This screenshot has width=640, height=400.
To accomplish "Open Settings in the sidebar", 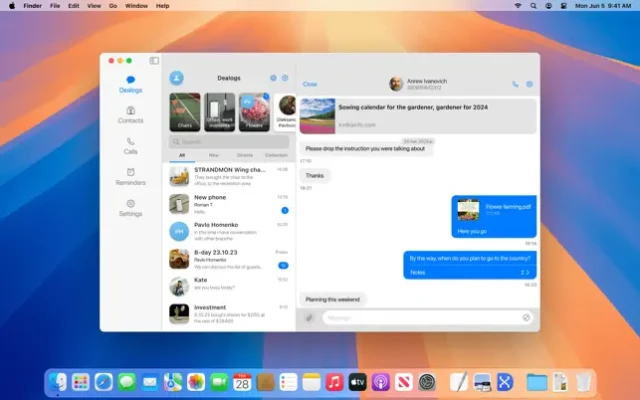I will (x=131, y=208).
